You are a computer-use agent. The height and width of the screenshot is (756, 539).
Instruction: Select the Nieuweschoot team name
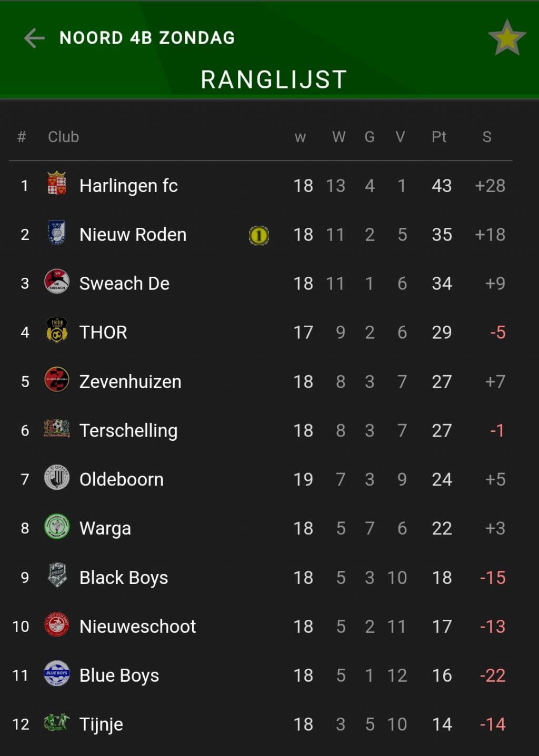point(137,627)
